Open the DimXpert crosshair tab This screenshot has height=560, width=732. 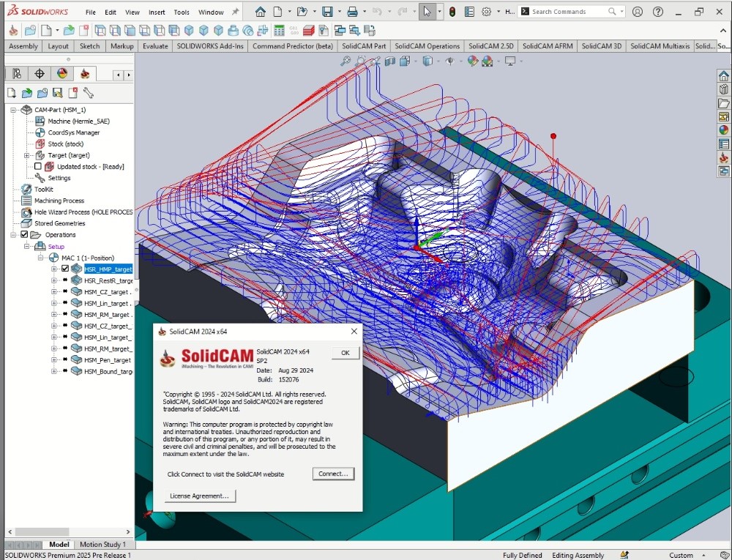tap(40, 74)
